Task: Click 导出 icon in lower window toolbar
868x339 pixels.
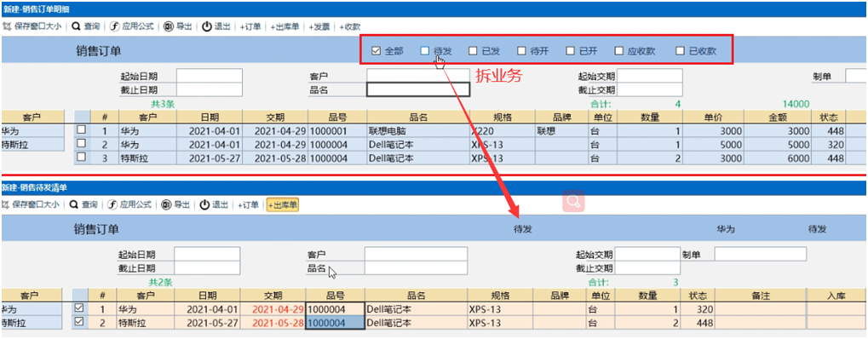Action: point(166,204)
